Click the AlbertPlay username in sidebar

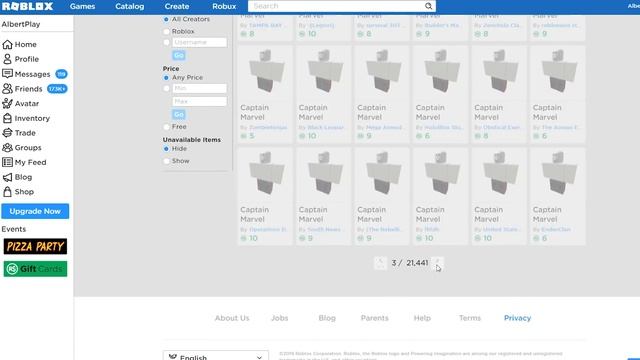21,24
